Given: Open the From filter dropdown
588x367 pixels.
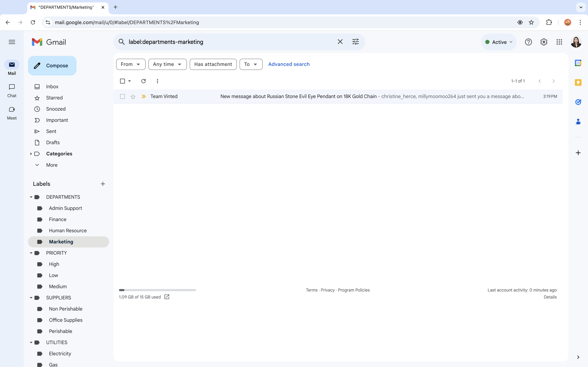Looking at the screenshot, I should pos(131,64).
